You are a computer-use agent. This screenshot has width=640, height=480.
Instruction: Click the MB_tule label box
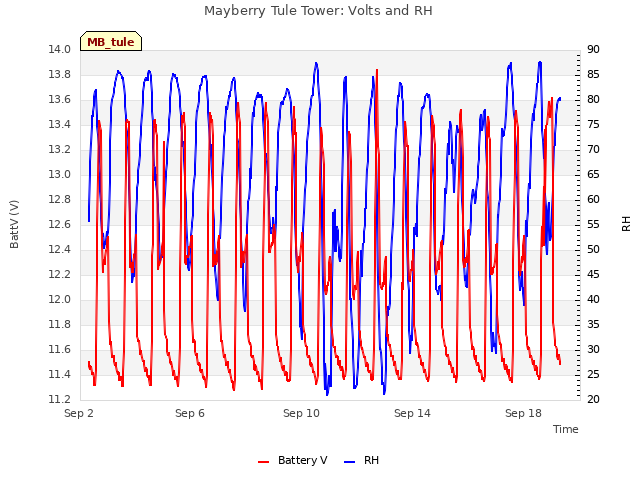tap(111, 41)
